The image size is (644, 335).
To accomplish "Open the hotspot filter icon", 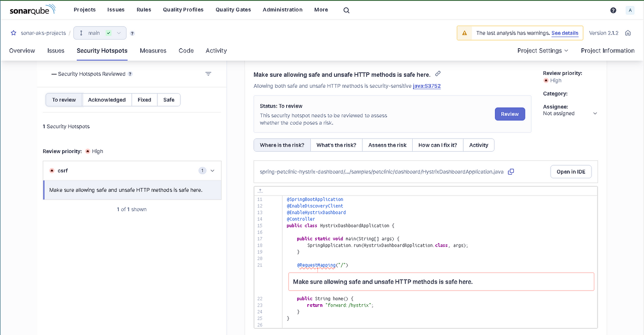I will tap(208, 74).
